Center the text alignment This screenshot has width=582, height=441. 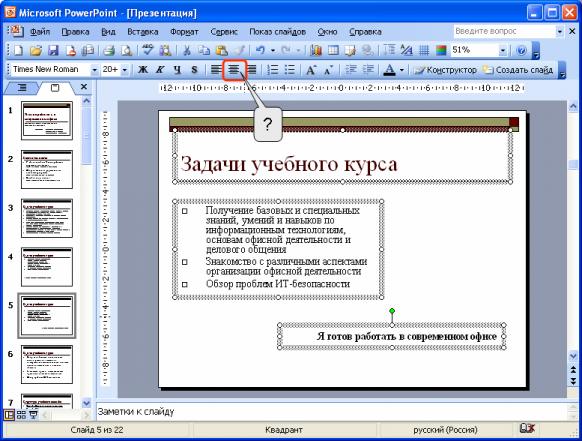234,69
